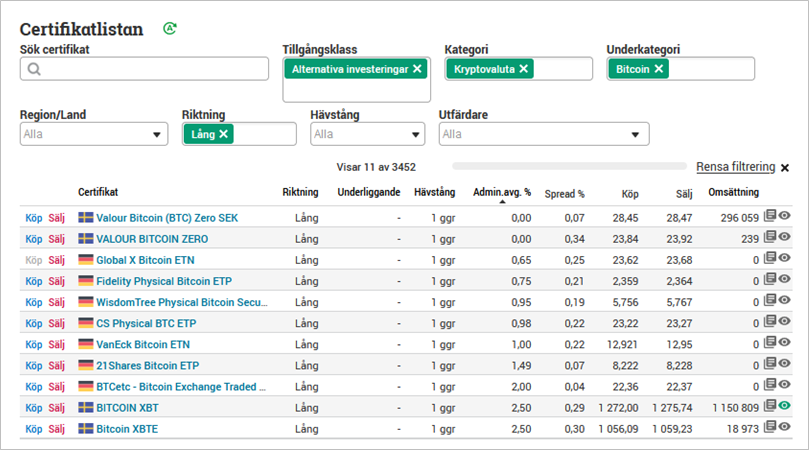Toggle watch eye for VALOUR BITCOIN ZERO
The width and height of the screenshot is (809, 450).
coord(784,236)
